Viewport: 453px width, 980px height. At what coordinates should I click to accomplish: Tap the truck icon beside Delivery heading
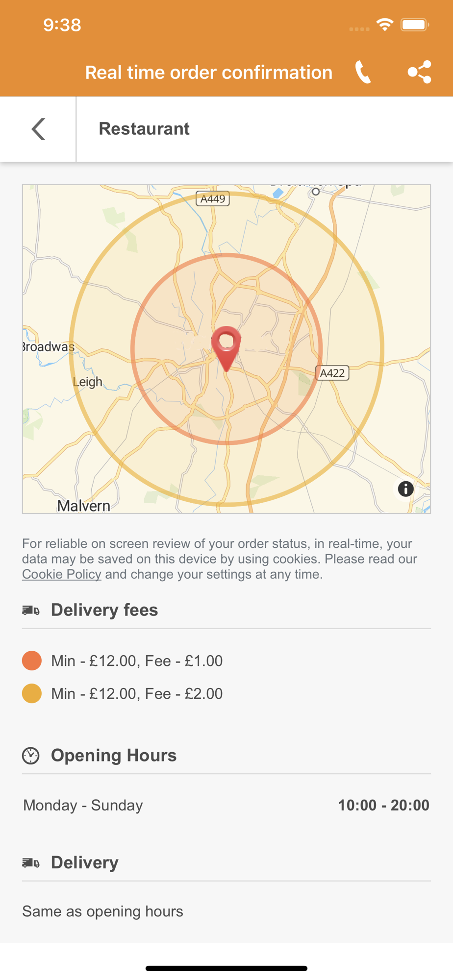click(31, 862)
